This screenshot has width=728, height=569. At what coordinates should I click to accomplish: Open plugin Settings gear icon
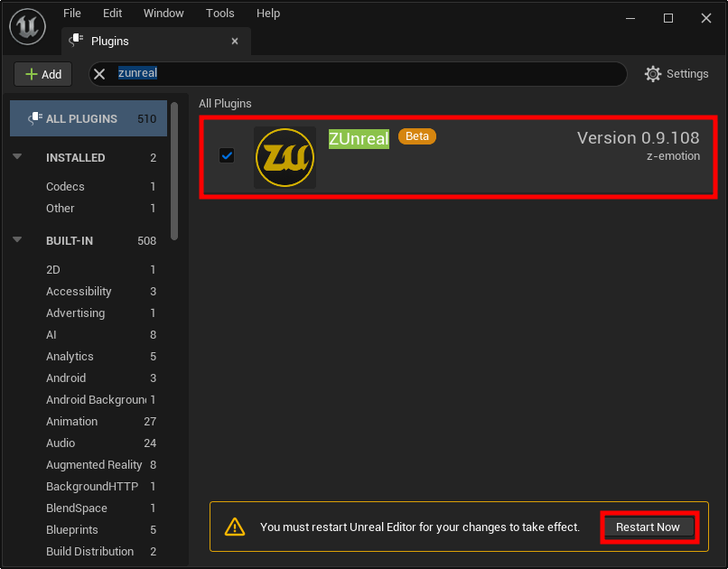653,74
